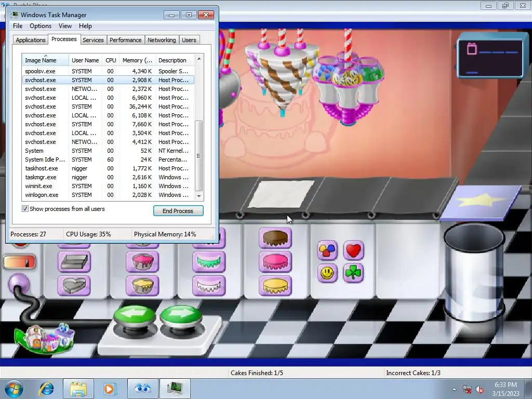Apply yellow frosting topping
Viewport: 532px width, 399px height.
(x=275, y=285)
